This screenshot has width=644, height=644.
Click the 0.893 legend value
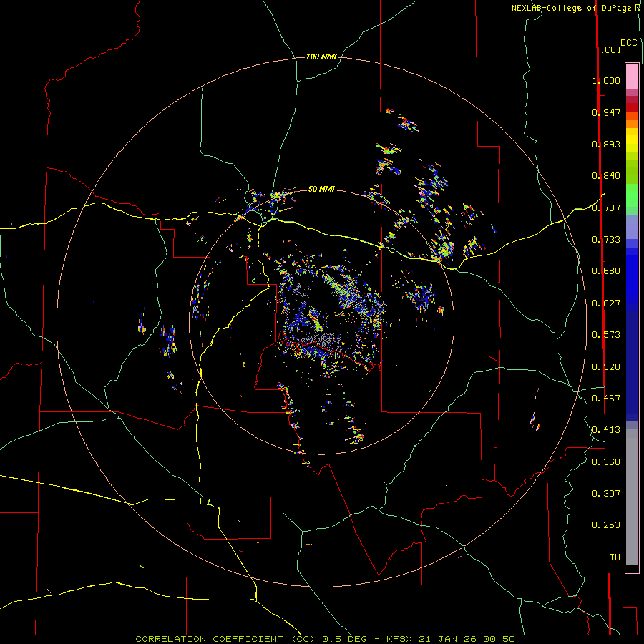click(x=606, y=144)
